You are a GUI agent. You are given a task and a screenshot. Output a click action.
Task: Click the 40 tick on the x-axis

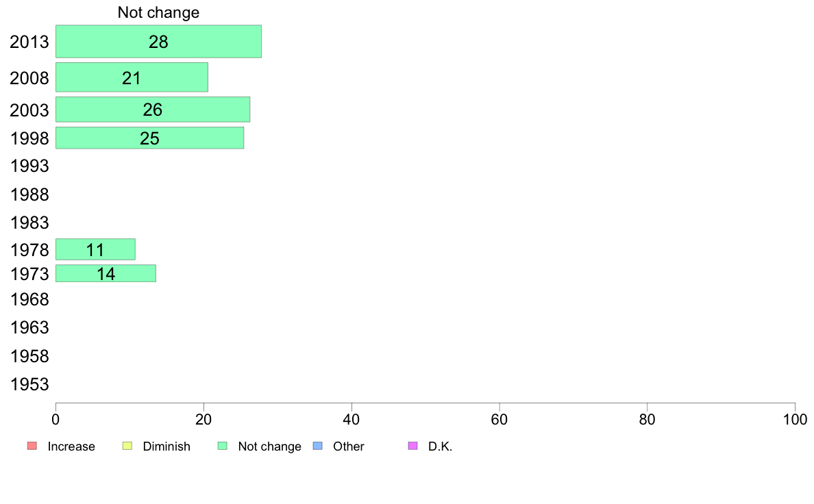tap(351, 419)
